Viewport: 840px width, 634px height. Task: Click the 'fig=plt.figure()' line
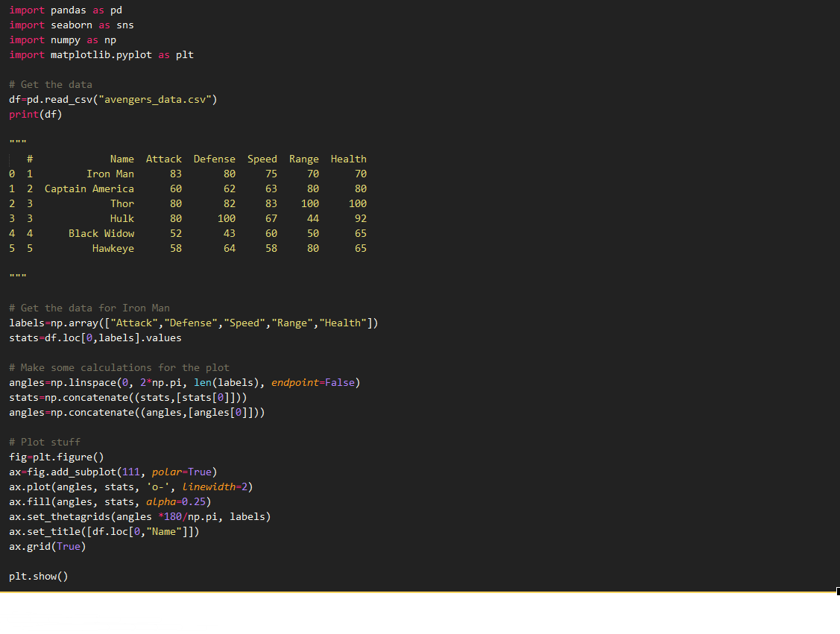56,457
